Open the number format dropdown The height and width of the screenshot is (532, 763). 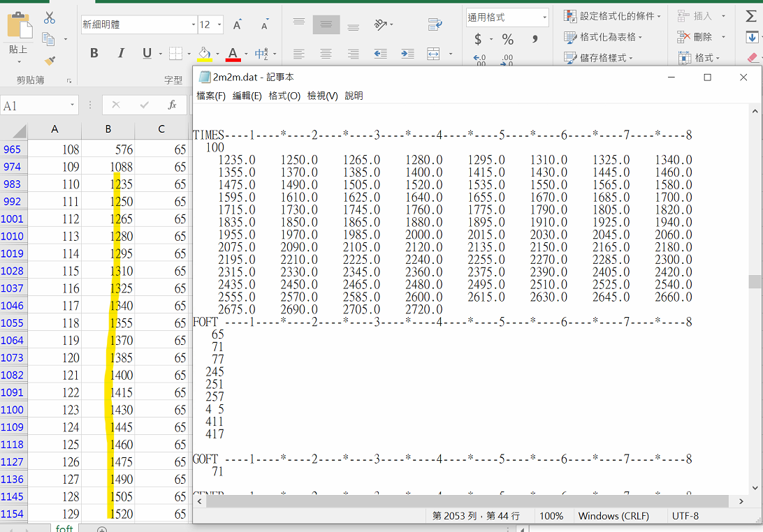point(544,17)
